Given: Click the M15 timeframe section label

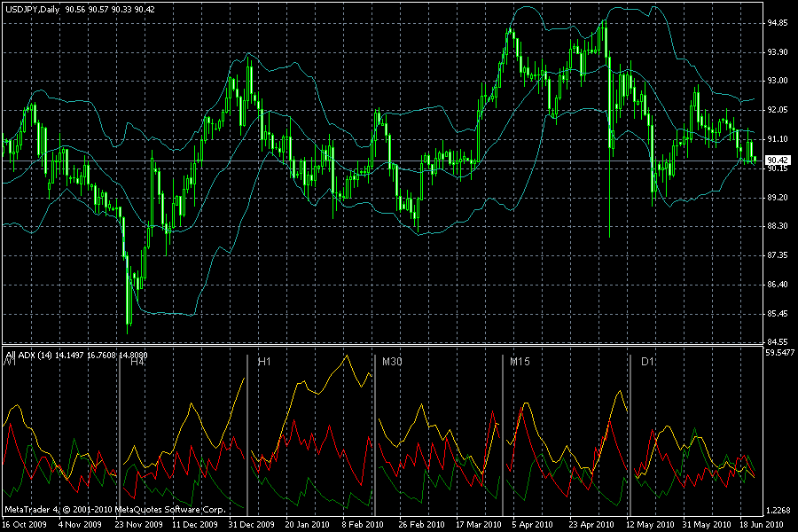Looking at the screenshot, I should pos(520,362).
